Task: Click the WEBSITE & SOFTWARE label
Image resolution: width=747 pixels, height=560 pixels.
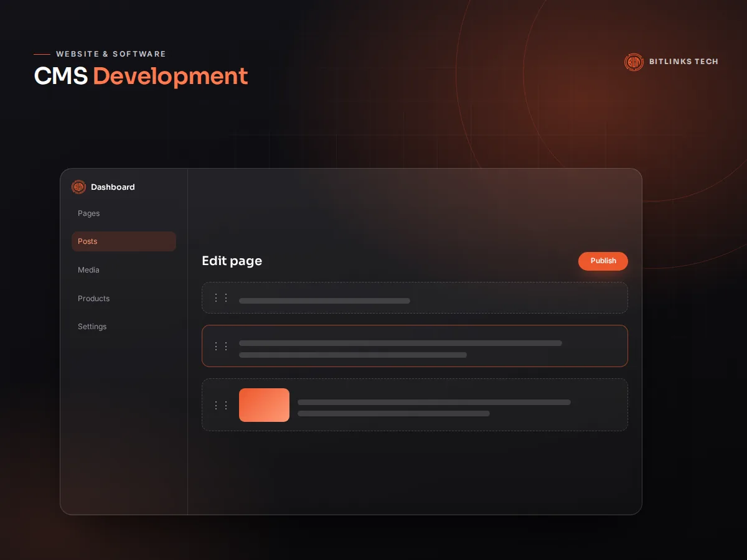Action: tap(111, 54)
